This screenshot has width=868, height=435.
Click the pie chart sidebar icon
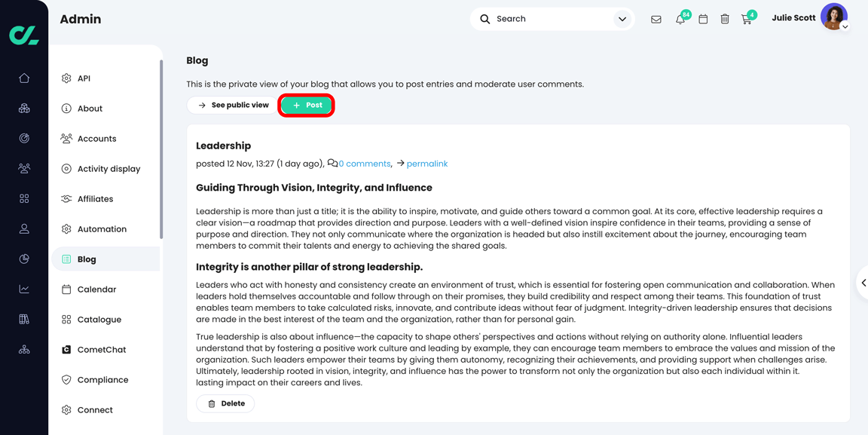(x=23, y=259)
